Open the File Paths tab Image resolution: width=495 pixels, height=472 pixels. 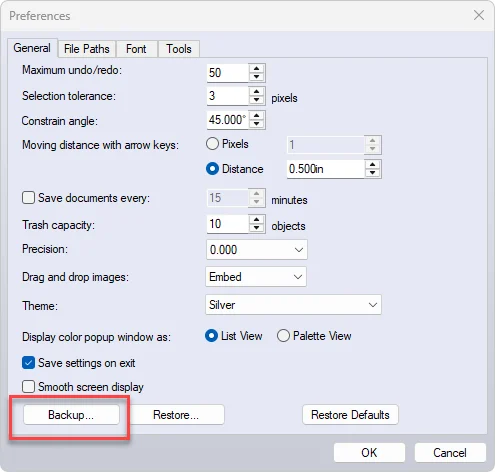point(87,49)
